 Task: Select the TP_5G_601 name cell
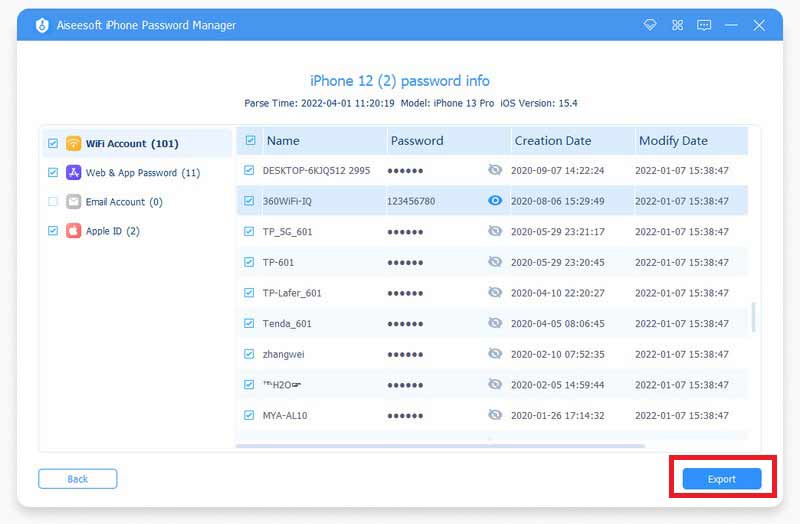[x=287, y=232]
